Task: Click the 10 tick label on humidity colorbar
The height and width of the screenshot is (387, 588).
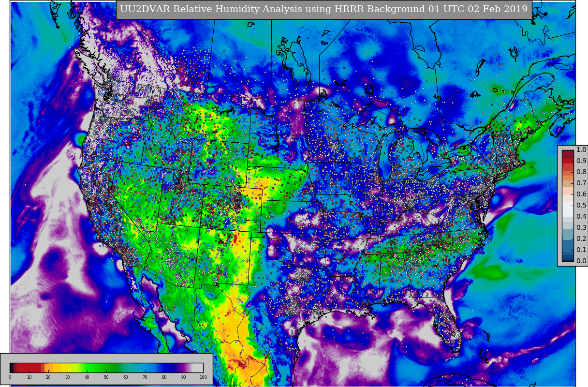Action: [29, 377]
